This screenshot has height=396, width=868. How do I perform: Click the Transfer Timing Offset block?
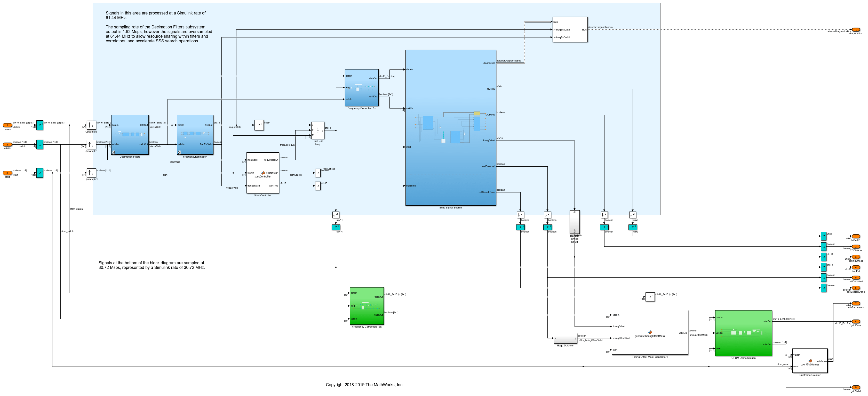pos(575,222)
